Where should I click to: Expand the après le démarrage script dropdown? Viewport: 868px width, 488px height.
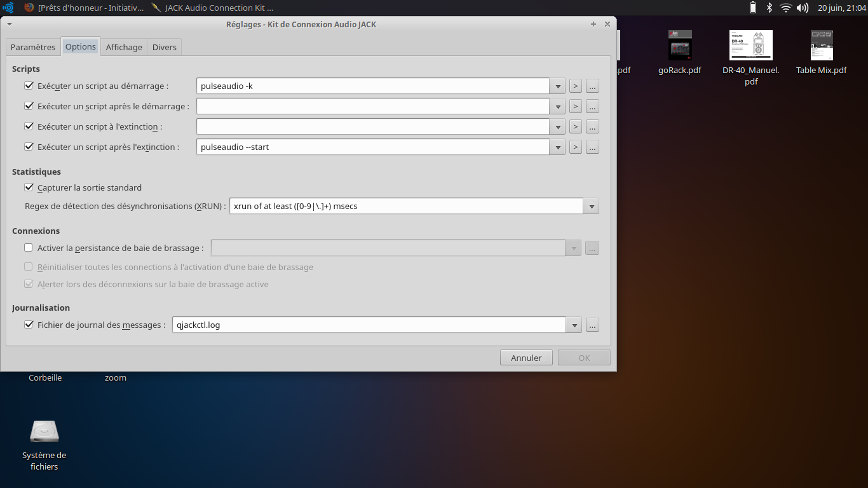tap(557, 106)
